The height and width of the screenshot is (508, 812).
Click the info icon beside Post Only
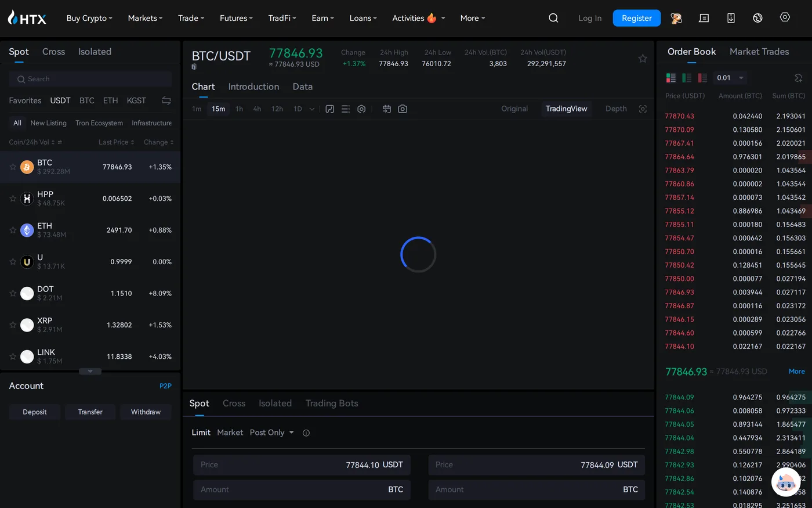306,433
